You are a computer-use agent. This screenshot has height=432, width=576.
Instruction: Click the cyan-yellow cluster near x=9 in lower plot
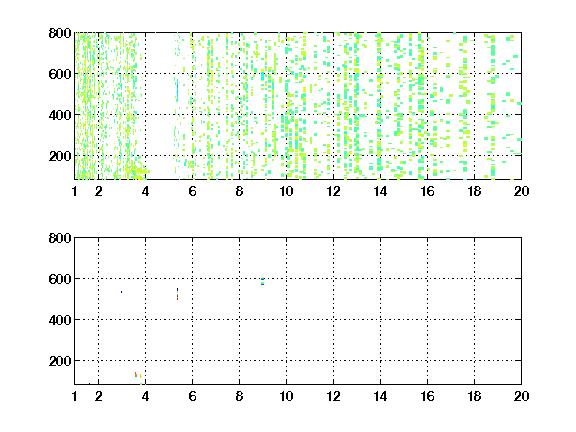263,281
